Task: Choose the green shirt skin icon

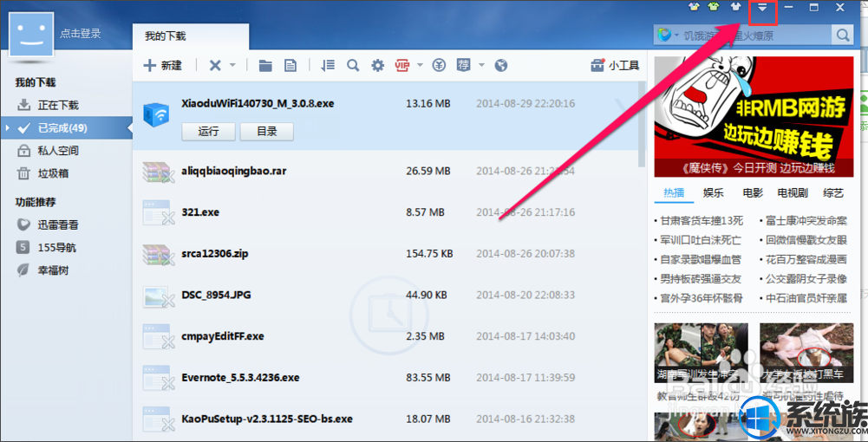Action: (715, 7)
